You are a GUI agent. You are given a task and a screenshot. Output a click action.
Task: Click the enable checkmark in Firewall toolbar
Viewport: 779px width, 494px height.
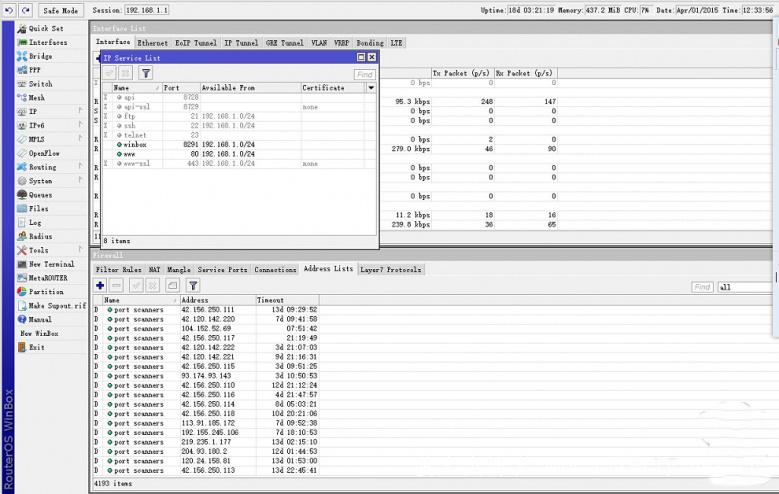click(x=136, y=285)
